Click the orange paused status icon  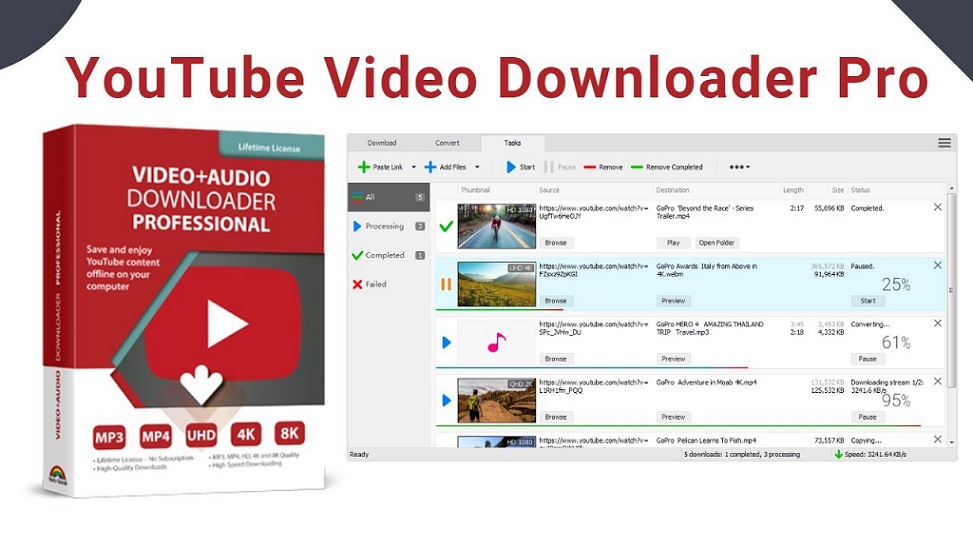(x=446, y=284)
